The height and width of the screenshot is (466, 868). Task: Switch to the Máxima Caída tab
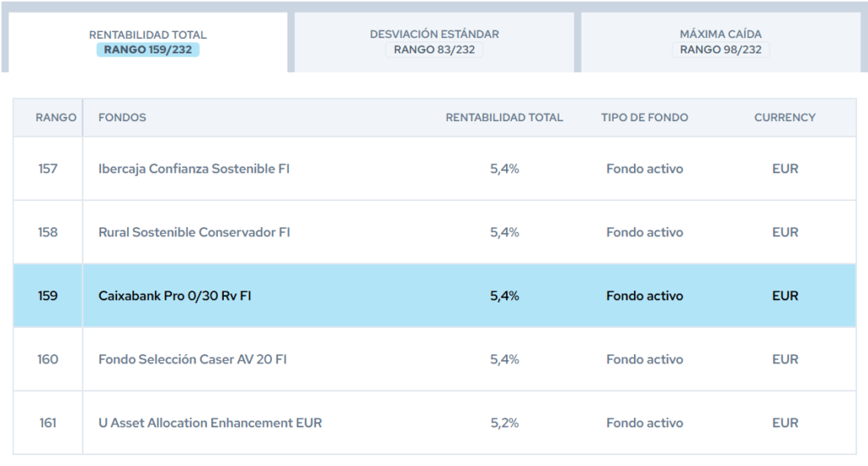coord(721,42)
